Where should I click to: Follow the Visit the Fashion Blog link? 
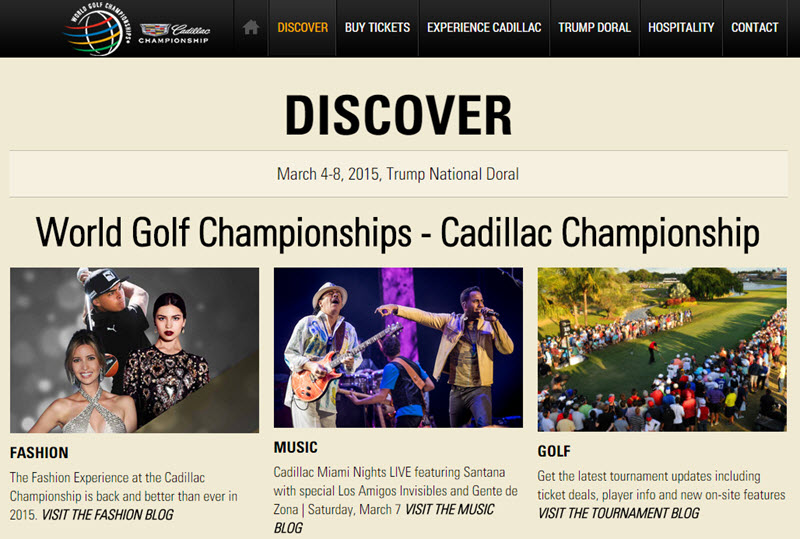(108, 515)
